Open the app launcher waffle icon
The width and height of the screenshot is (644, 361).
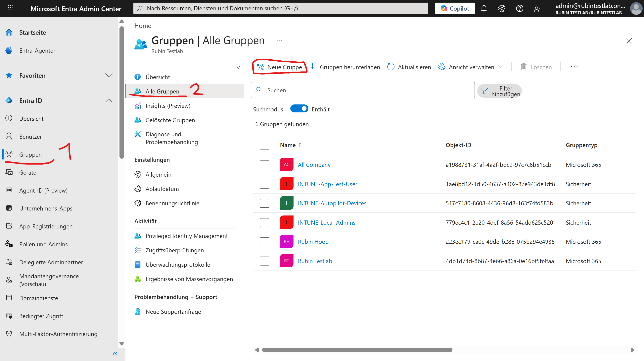coord(11,8)
